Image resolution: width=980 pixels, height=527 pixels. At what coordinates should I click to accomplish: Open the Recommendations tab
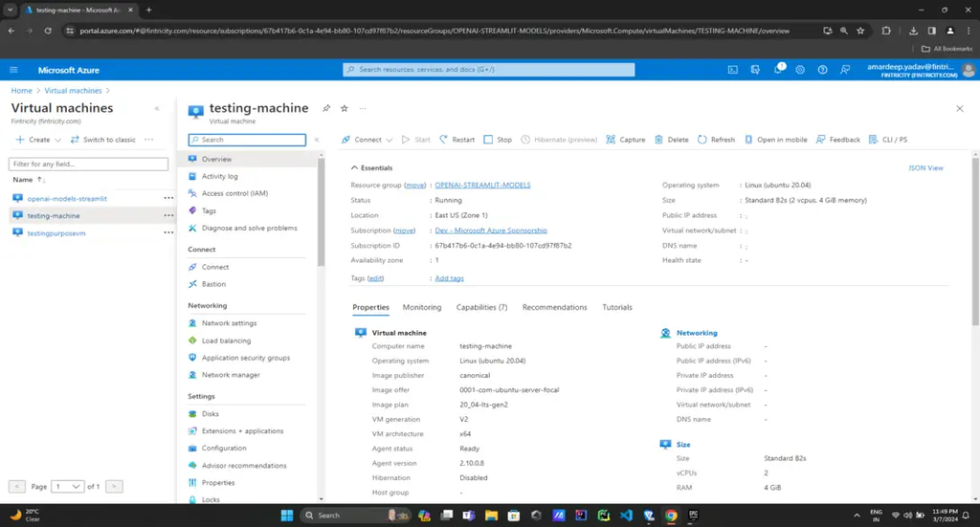[x=554, y=307]
